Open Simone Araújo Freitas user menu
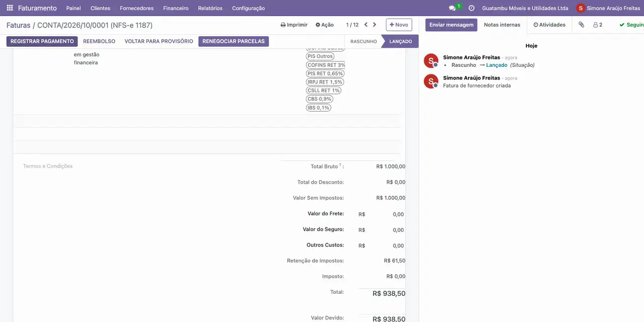 (608, 8)
